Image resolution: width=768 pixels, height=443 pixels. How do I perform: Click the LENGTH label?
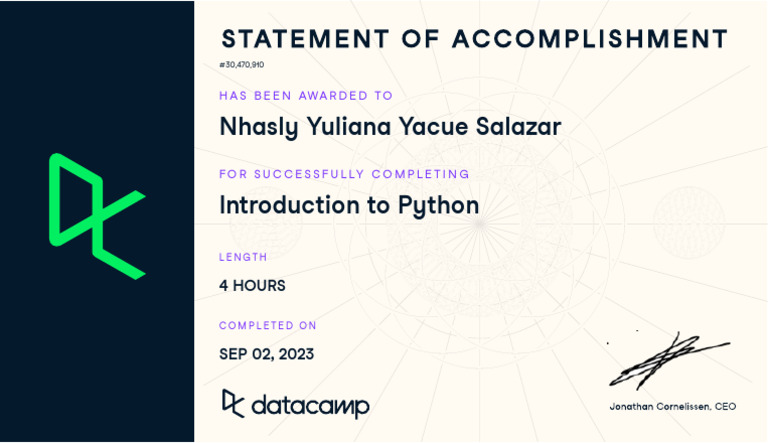coord(243,257)
